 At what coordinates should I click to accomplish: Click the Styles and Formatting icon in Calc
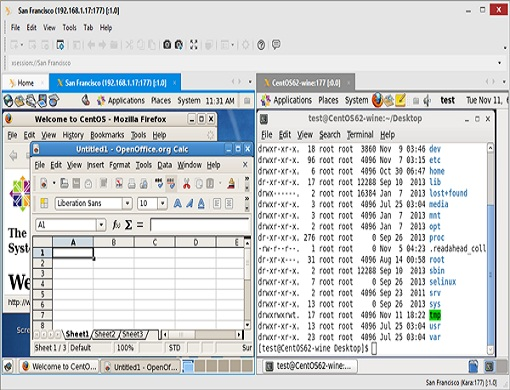point(44,203)
